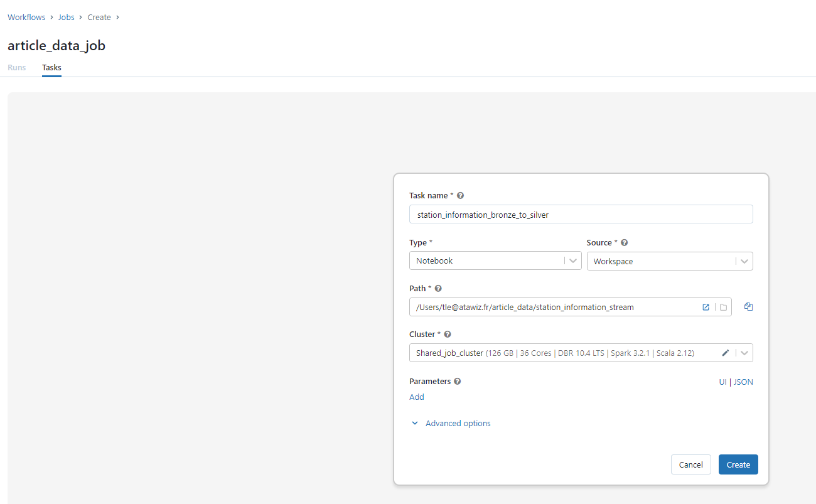816x504 pixels.
Task: Switch parameters view to JSON
Action: pos(743,382)
